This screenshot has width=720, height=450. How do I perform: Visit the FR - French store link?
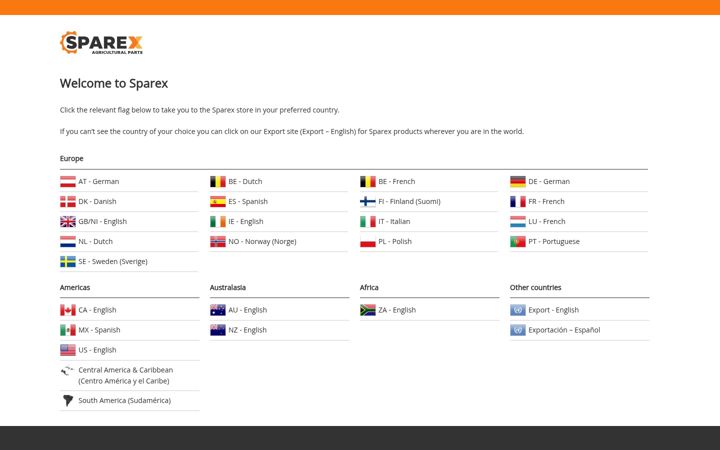pyautogui.click(x=546, y=202)
